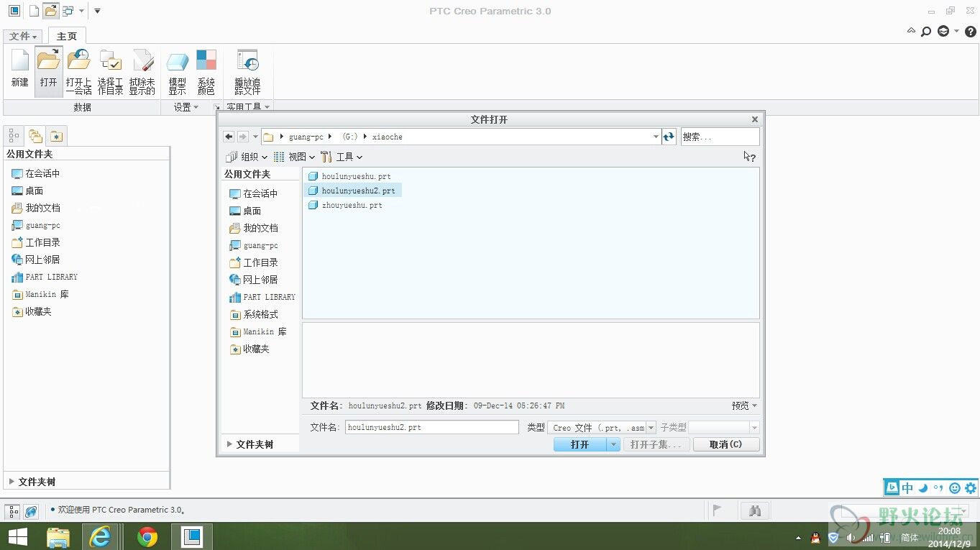Click the window switcher icon in quick access toolbar
The image size is (980, 550).
68,11
